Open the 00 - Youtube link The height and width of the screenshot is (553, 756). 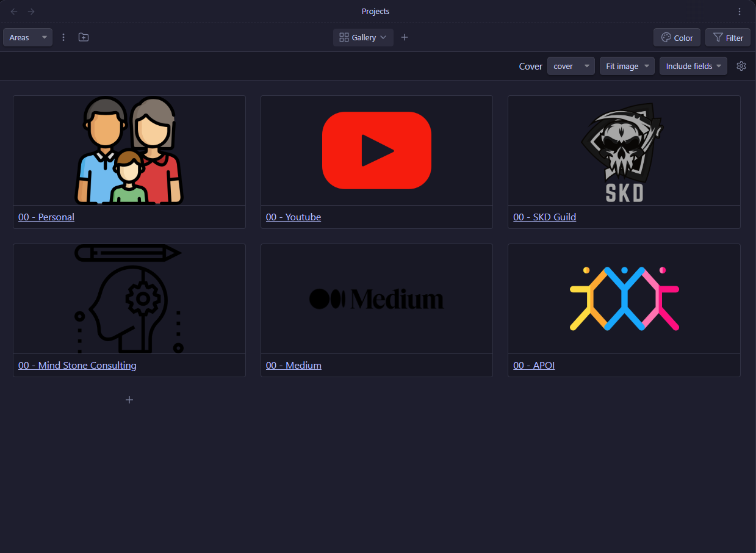tap(293, 217)
